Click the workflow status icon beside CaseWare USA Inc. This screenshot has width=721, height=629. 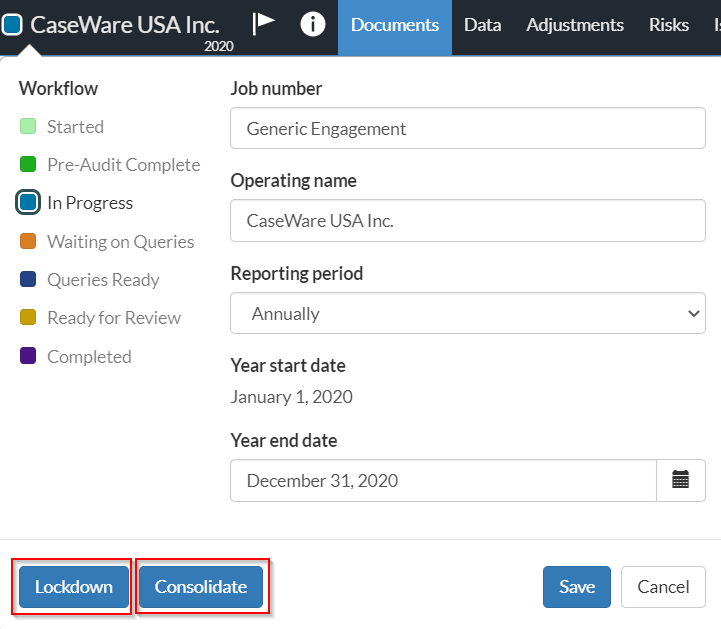point(12,25)
